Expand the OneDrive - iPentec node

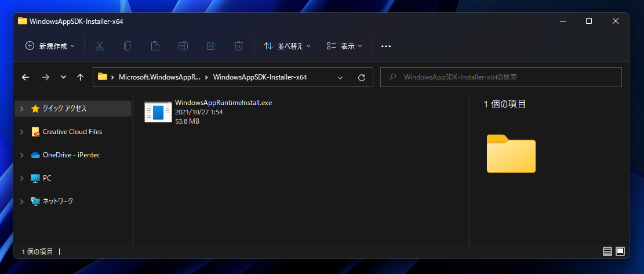click(x=22, y=155)
